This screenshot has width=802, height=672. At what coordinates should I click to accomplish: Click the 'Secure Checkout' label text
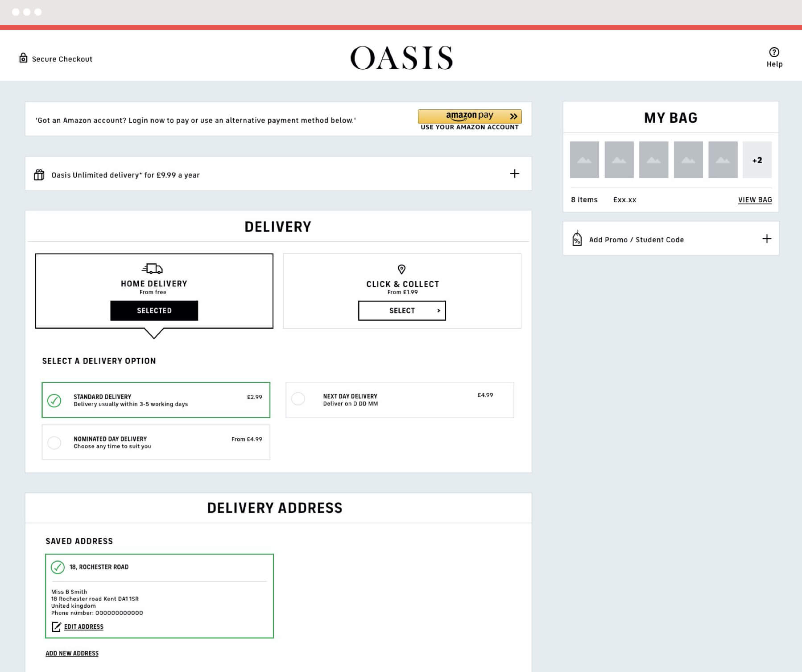click(62, 59)
